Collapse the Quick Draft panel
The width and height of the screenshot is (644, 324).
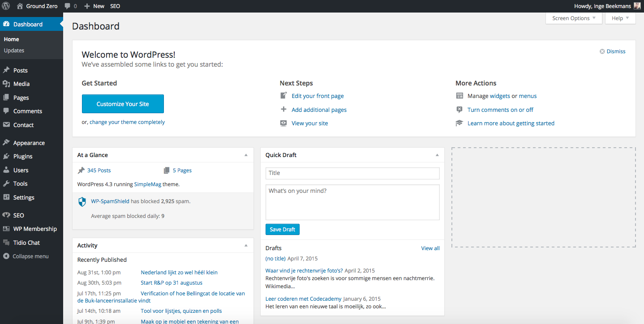(437, 155)
